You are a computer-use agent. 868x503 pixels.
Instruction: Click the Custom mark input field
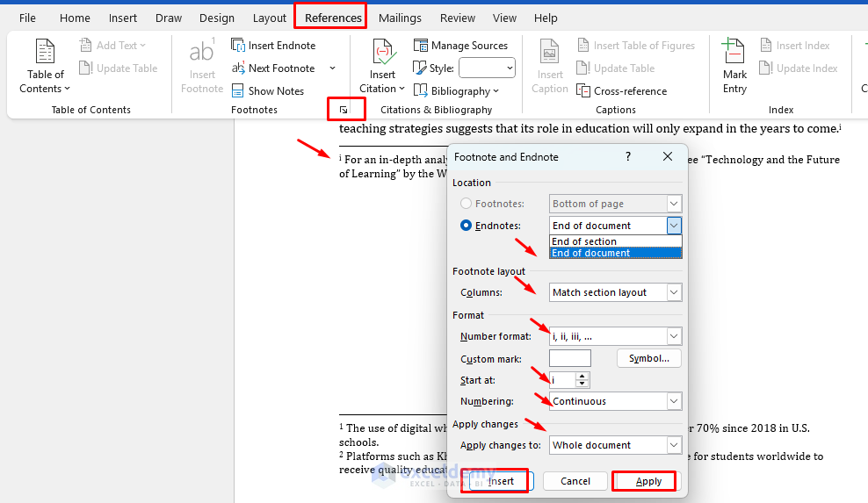pos(569,358)
